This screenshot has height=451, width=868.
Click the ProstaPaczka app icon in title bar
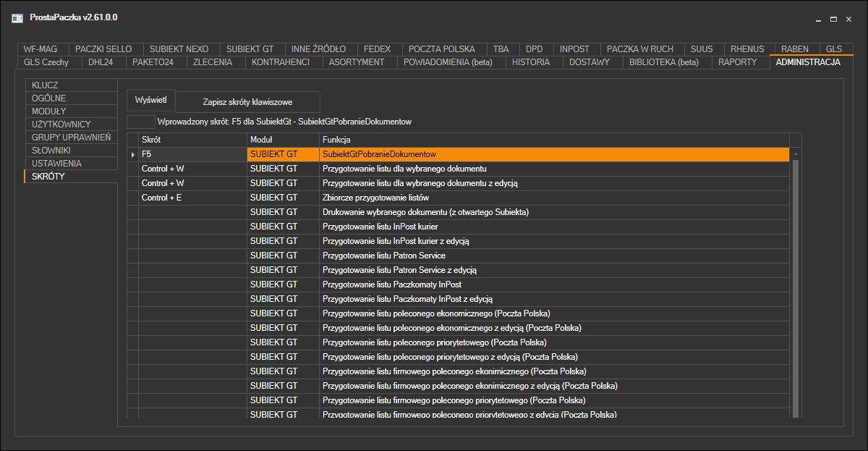click(17, 17)
